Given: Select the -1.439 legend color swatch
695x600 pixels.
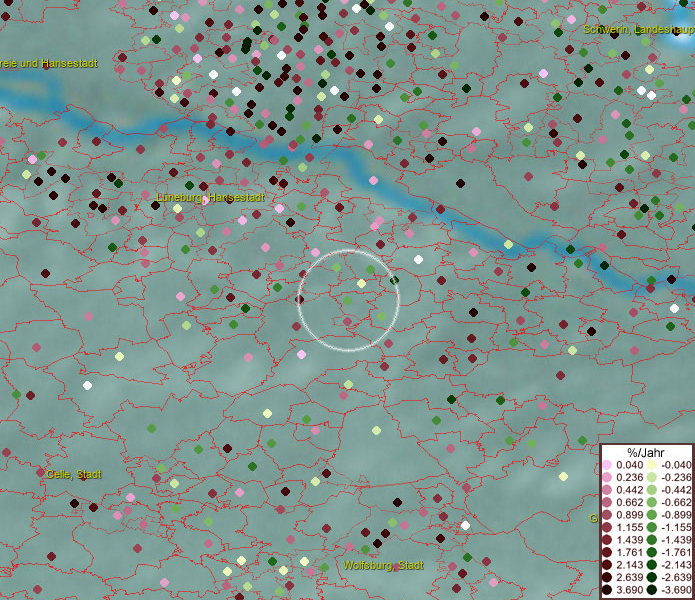Looking at the screenshot, I should [x=652, y=540].
